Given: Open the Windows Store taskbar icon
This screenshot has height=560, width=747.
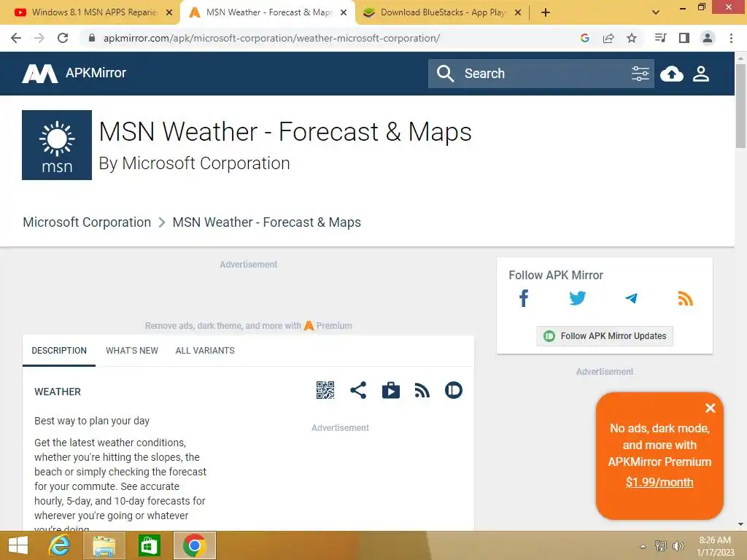Looking at the screenshot, I should 149,545.
